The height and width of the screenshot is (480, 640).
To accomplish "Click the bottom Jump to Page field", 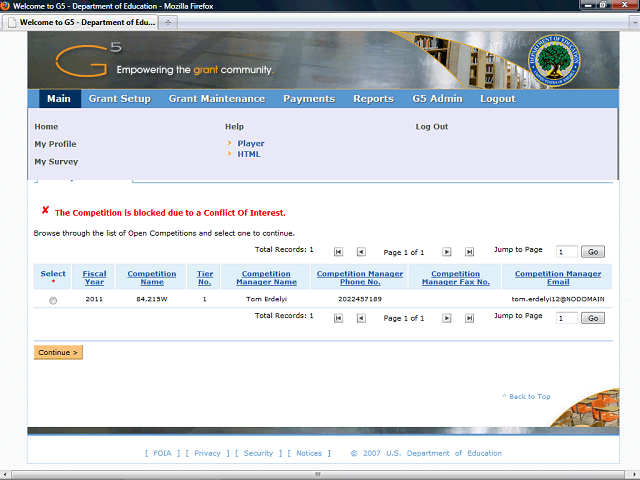I will point(566,318).
